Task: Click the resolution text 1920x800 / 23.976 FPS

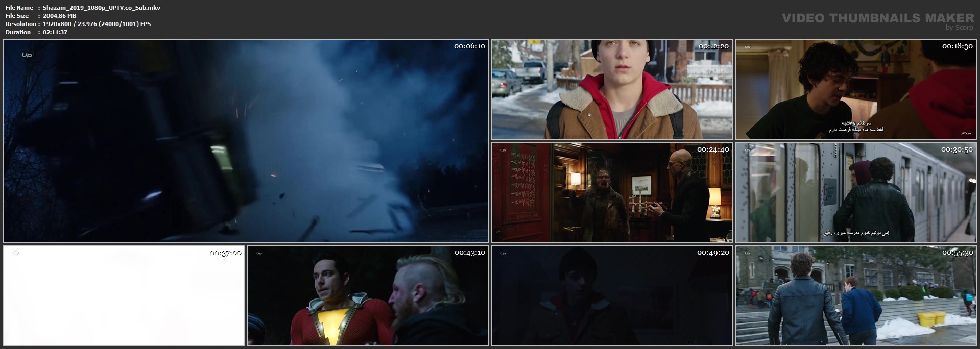Action: click(x=97, y=24)
